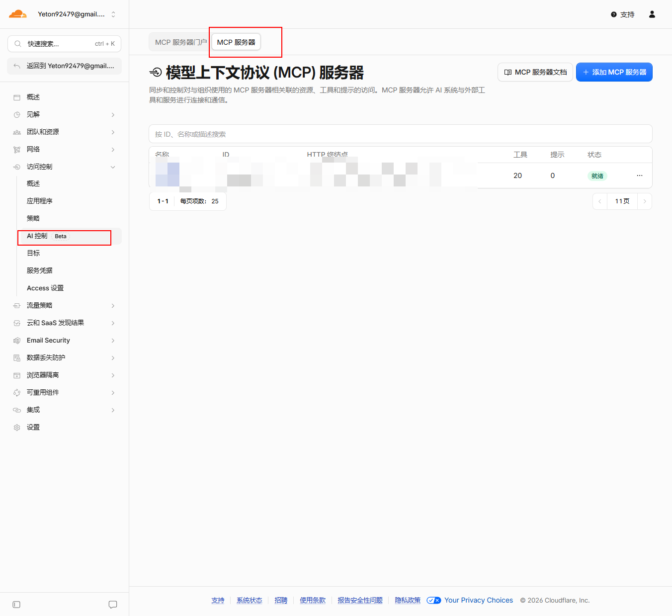Open the feedback chat icon
Viewport: 672px width, 616px height.
tap(113, 605)
